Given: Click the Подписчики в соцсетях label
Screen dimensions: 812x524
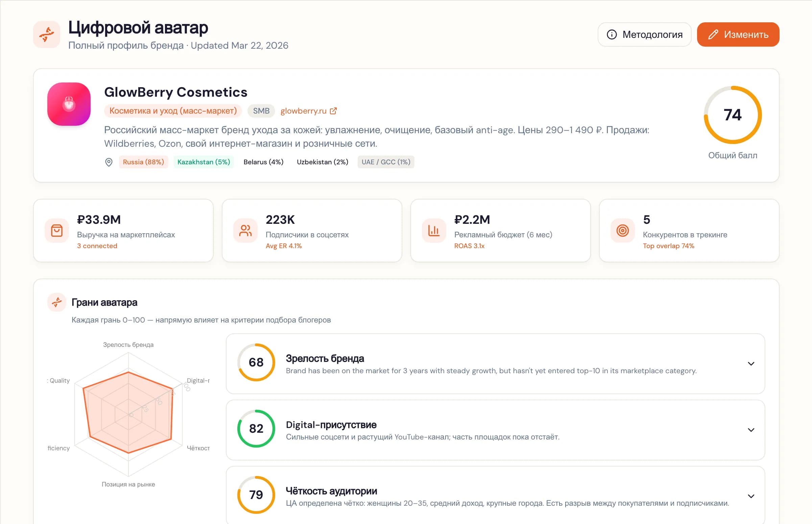Looking at the screenshot, I should (307, 235).
